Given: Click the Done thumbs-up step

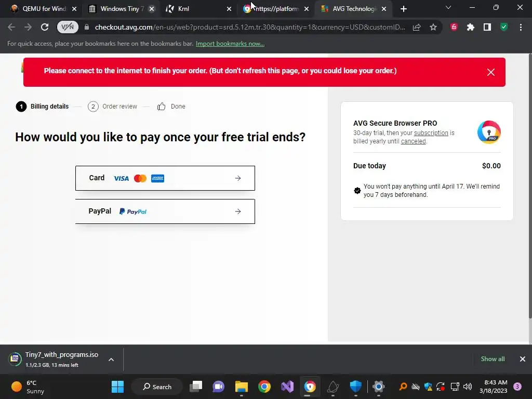Looking at the screenshot, I should pyautogui.click(x=171, y=107).
